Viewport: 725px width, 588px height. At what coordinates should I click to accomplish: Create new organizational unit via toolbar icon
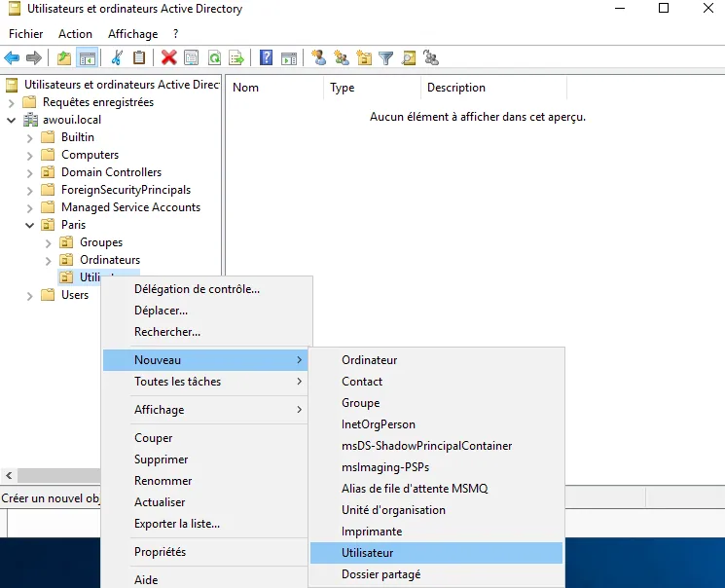point(364,57)
